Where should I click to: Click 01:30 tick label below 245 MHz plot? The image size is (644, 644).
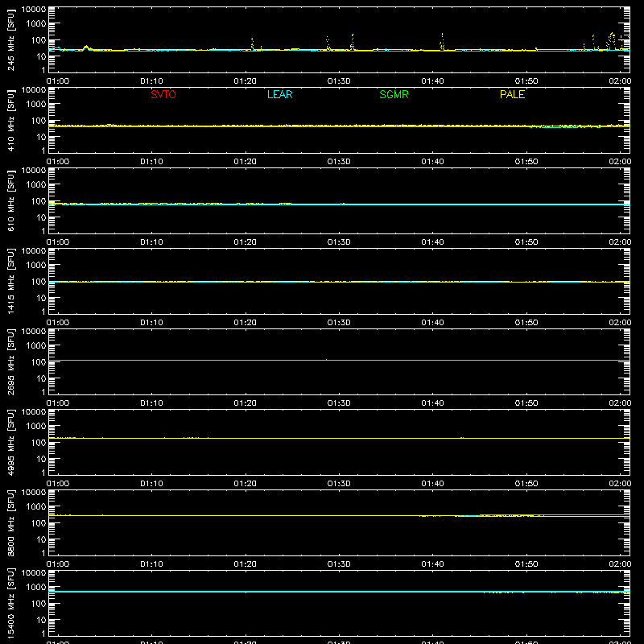339,81
